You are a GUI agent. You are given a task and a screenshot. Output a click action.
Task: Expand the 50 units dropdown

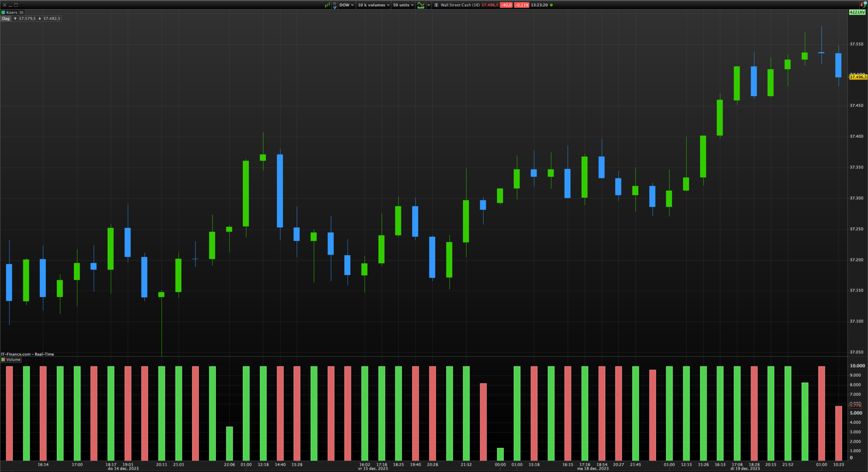(x=403, y=5)
